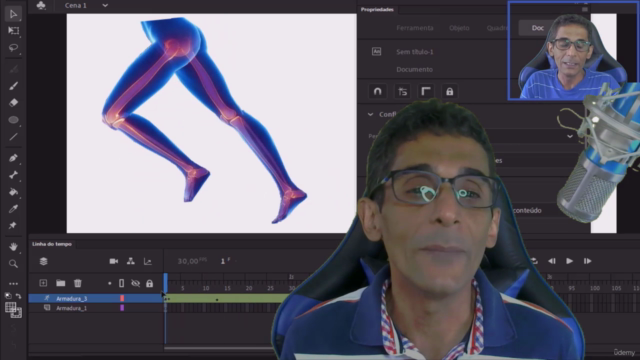The width and height of the screenshot is (640, 360).
Task: Switch to the Doc tab
Action: 538,28
